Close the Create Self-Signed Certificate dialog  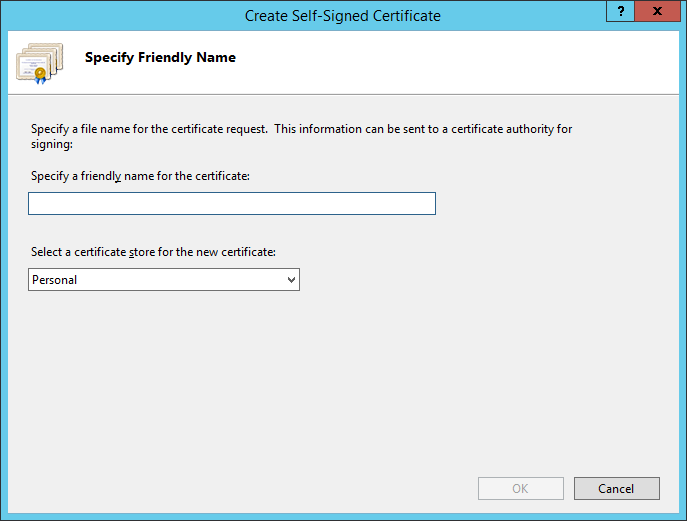click(657, 12)
